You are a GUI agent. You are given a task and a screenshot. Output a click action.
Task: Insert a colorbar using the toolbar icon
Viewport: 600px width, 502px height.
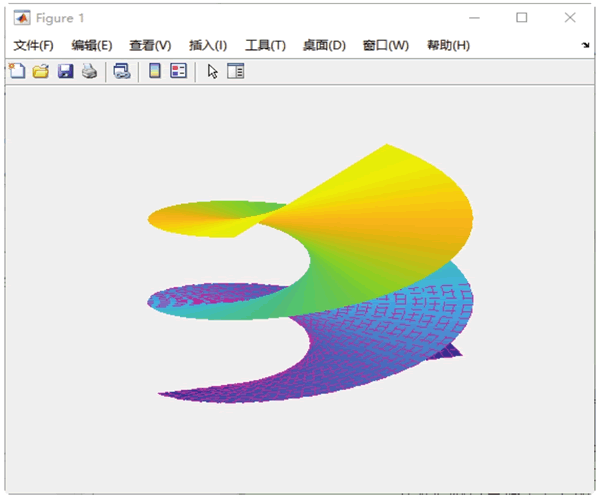tap(155, 71)
